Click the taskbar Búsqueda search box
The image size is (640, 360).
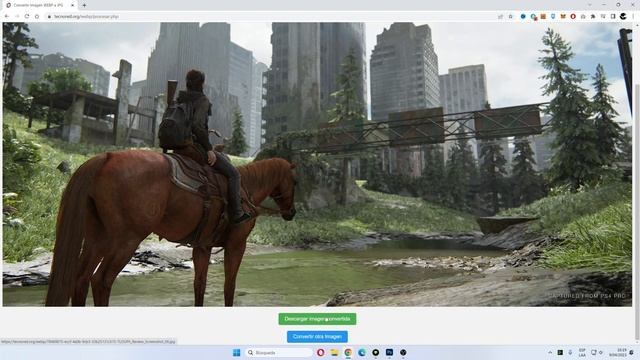pos(279,352)
